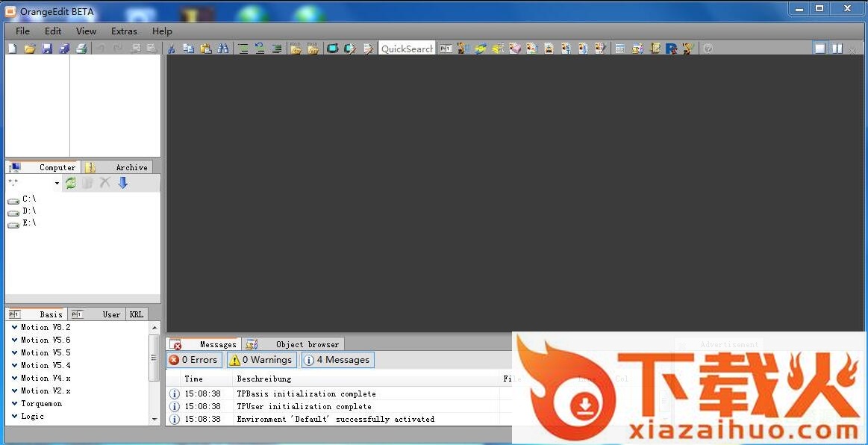The image size is (868, 445).
Task: Expand the Motion V5.5 node
Action: (x=14, y=353)
